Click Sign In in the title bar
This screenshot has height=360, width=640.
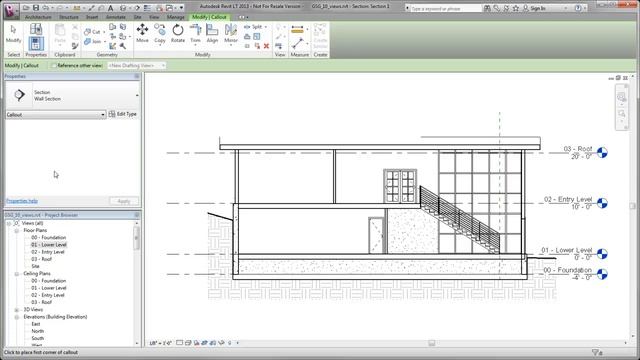point(538,8)
